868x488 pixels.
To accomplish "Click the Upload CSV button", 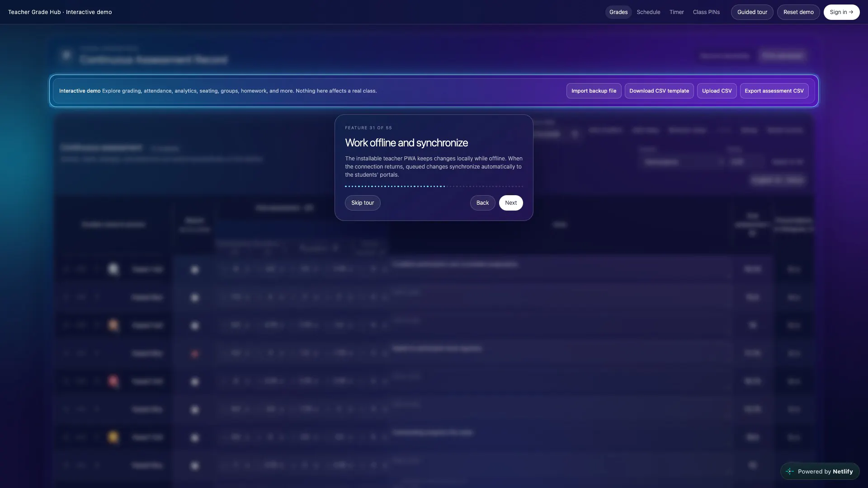I will [x=717, y=91].
